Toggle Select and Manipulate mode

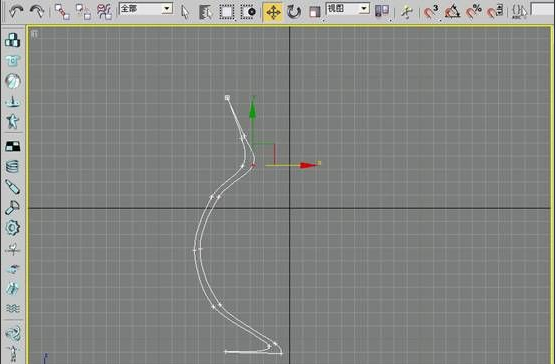tap(407, 12)
